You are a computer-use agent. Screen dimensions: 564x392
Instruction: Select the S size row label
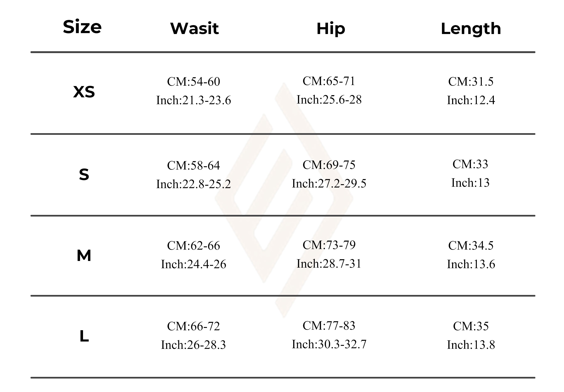(84, 174)
